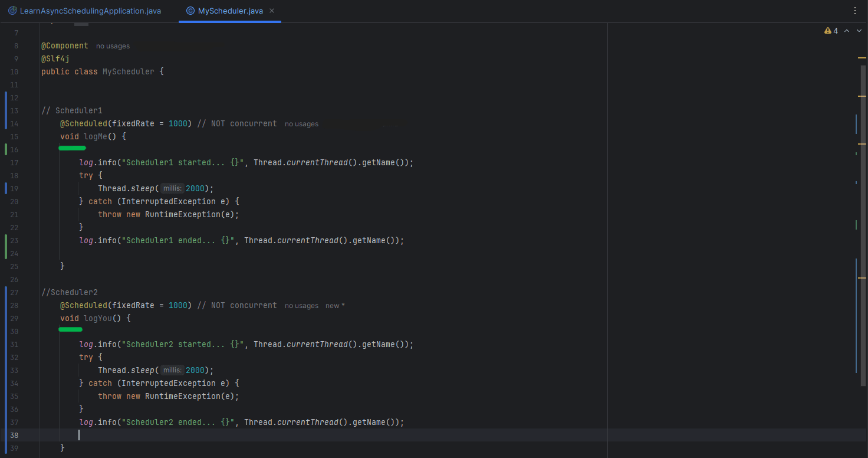868x458 pixels.
Task: Click the 2000 value on line 19
Action: pos(195,188)
